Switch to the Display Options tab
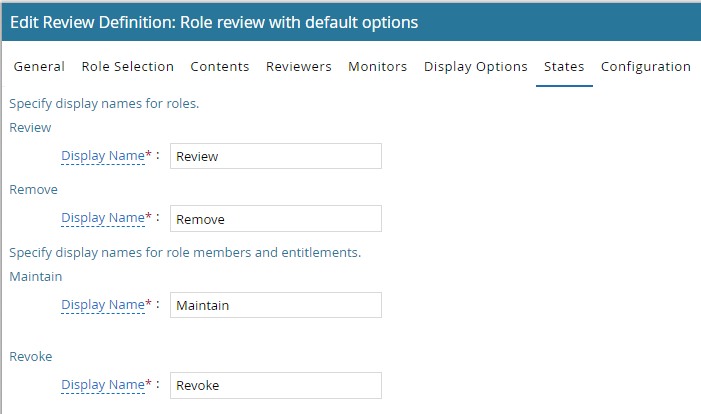 (475, 67)
